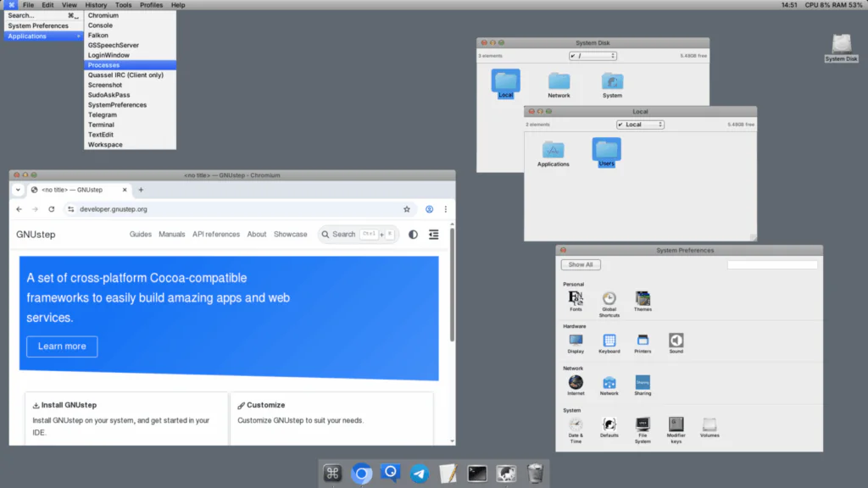Open Terminal from the dock
Image resolution: width=868 pixels, height=488 pixels.
click(477, 474)
